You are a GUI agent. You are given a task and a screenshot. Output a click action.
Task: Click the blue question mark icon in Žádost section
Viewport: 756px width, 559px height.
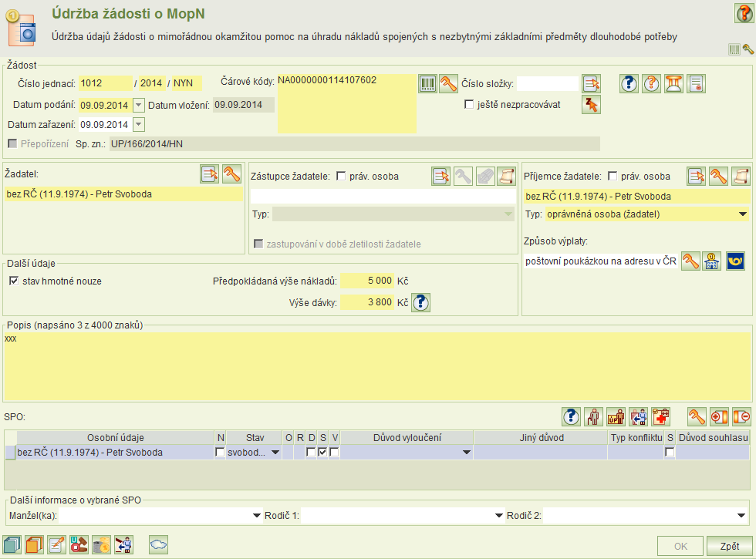pyautogui.click(x=629, y=84)
